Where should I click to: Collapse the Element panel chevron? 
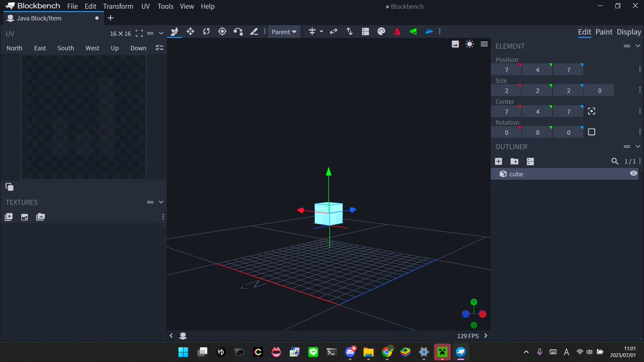638,46
